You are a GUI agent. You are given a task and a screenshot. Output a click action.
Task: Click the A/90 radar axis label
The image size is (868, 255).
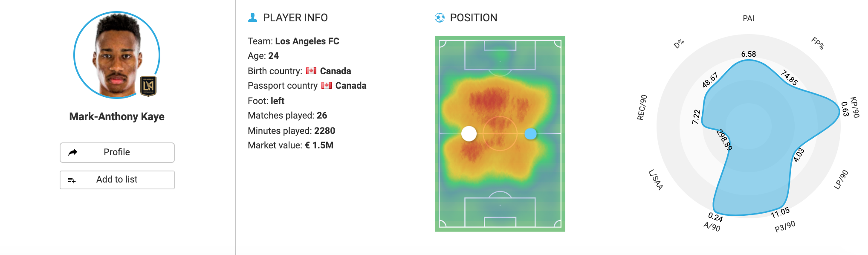pos(712,226)
